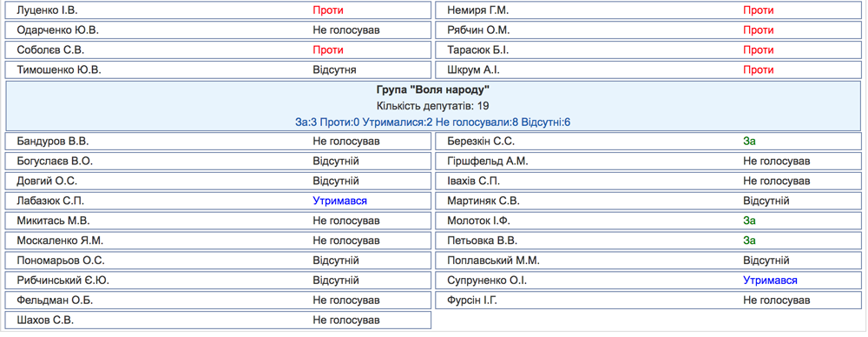This screenshot has width=868, height=337.
Task: Click Тарасюк Б.І. name
Action: (477, 50)
